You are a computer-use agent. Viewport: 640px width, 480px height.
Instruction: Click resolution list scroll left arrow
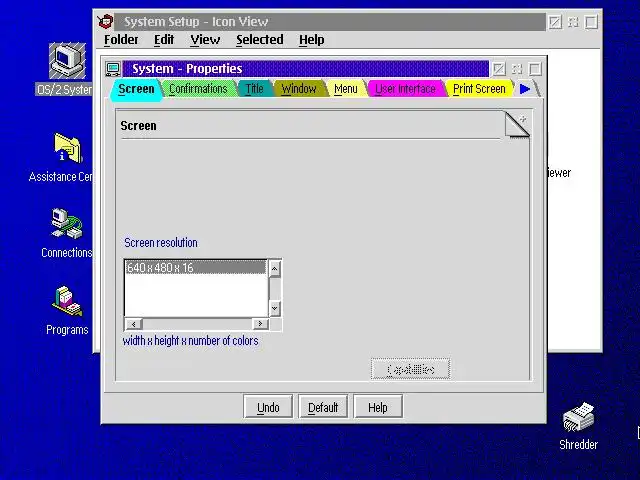pos(133,324)
